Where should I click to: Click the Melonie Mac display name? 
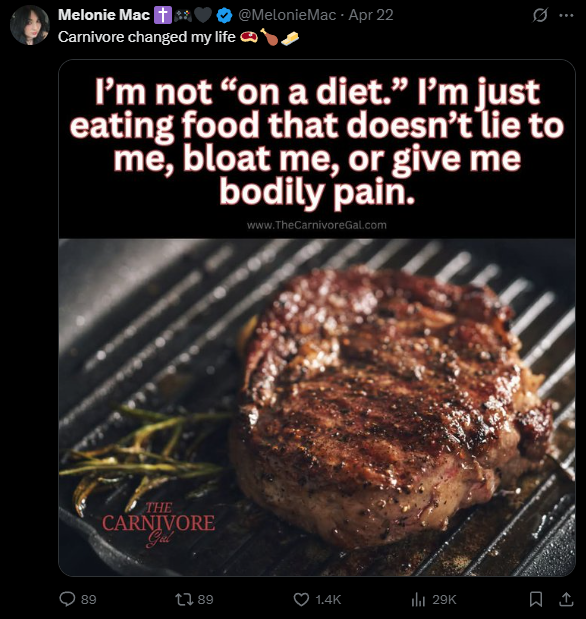tap(104, 15)
